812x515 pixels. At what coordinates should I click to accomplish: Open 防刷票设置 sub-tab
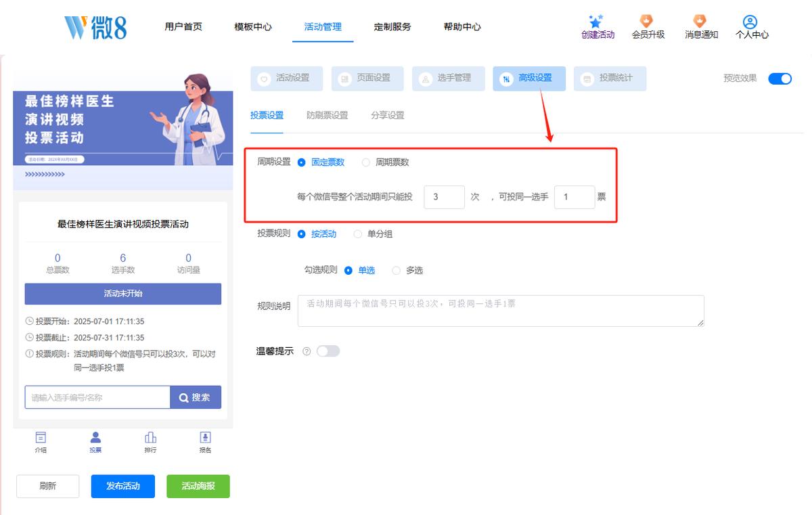[327, 116]
